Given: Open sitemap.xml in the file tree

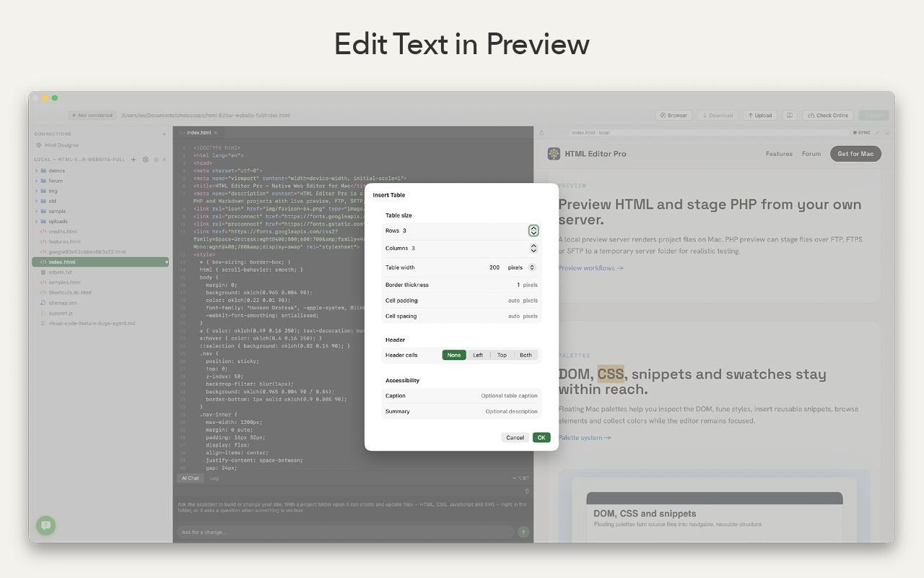Looking at the screenshot, I should click(x=62, y=303).
